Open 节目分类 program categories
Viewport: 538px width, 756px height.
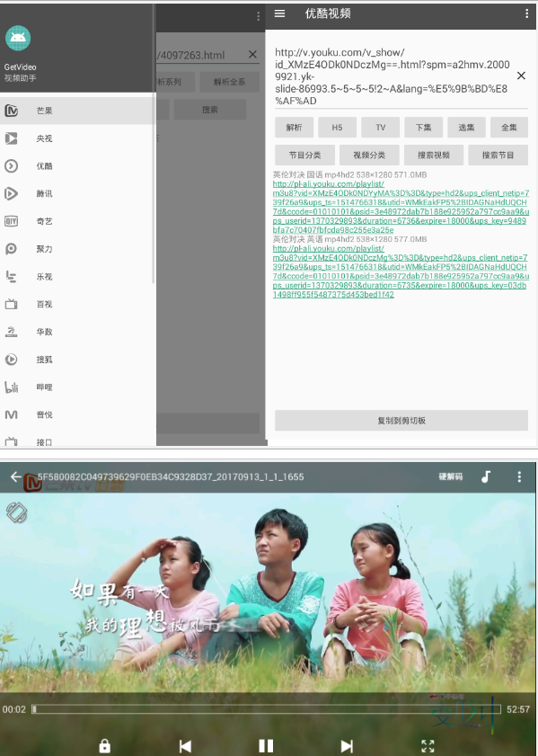pyautogui.click(x=304, y=156)
